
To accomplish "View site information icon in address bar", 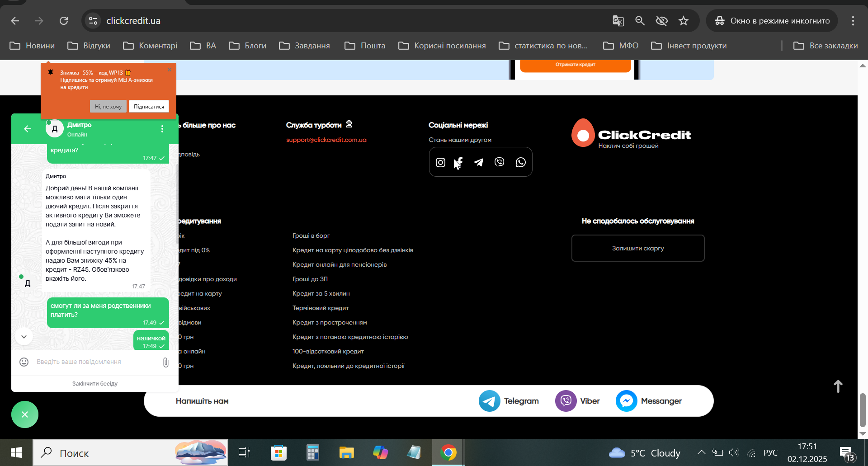I will (x=93, y=21).
